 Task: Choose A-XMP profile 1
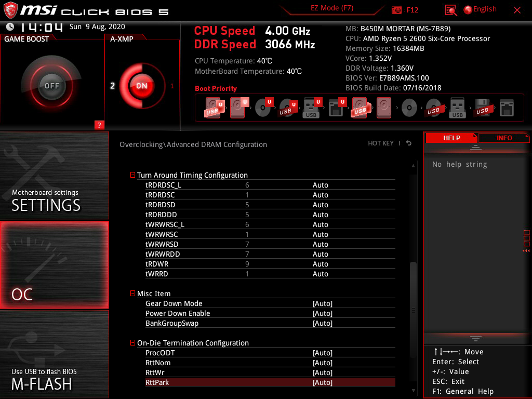click(x=172, y=86)
